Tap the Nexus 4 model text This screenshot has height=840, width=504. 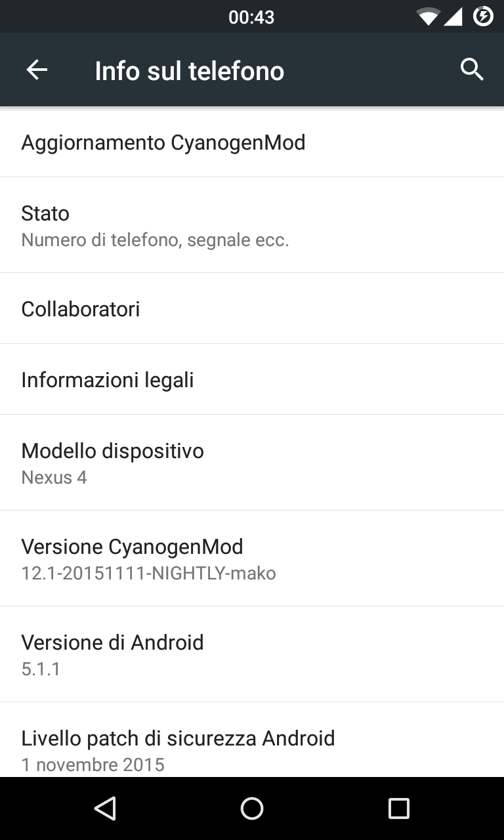click(54, 477)
